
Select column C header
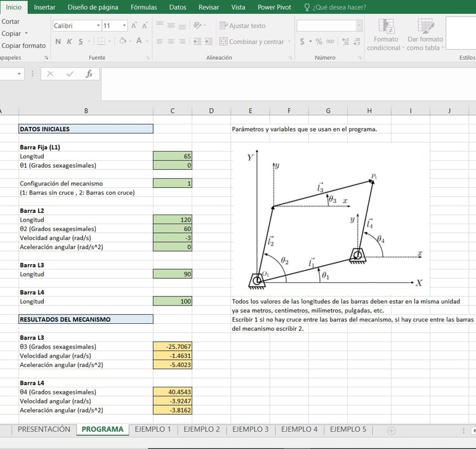click(173, 111)
